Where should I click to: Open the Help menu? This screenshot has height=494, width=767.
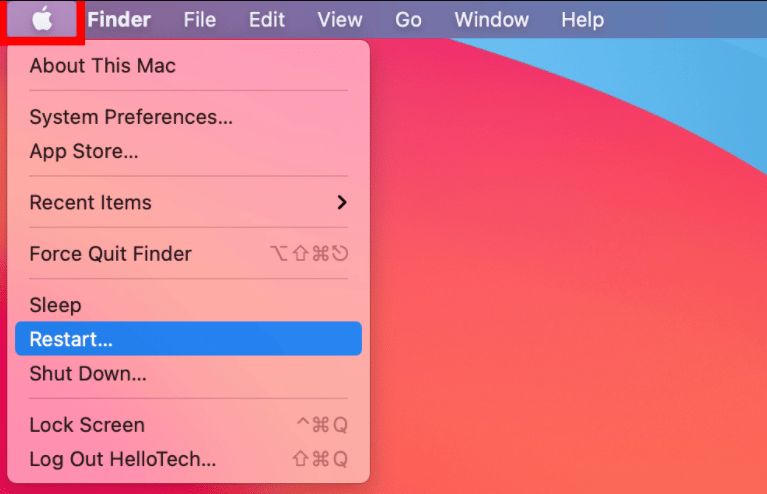(582, 20)
